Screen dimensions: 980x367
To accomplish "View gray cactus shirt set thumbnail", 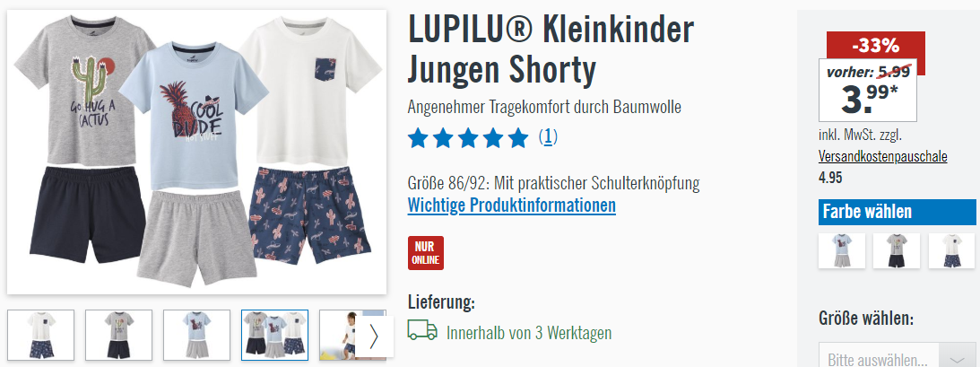I will 118,335.
